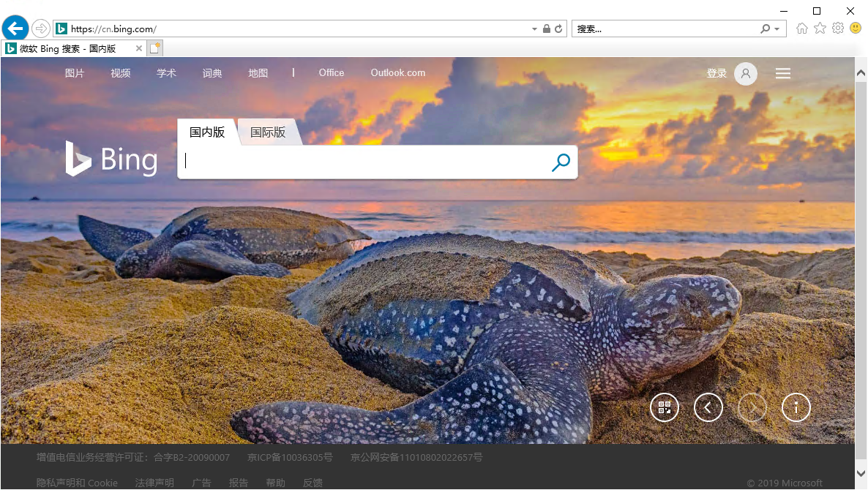868x490 pixels.
Task: Click the scrollbar up arrow
Action: tap(861, 72)
